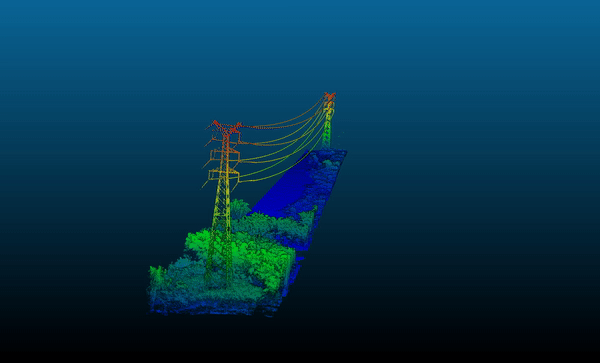Screen dimensions: 600x363
Task: Select the rounded tree behind the near tower
Action: [x=240, y=208]
